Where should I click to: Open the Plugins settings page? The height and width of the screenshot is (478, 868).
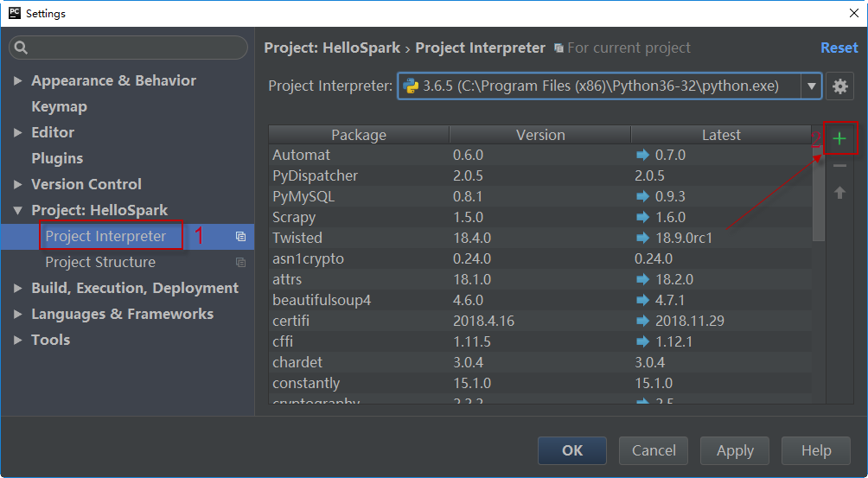point(57,159)
